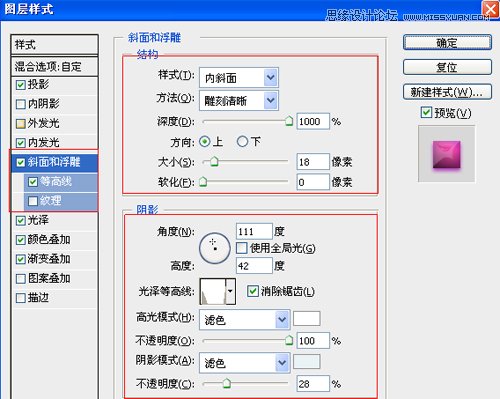Click the 软化 soften slider handle

pos(203,182)
